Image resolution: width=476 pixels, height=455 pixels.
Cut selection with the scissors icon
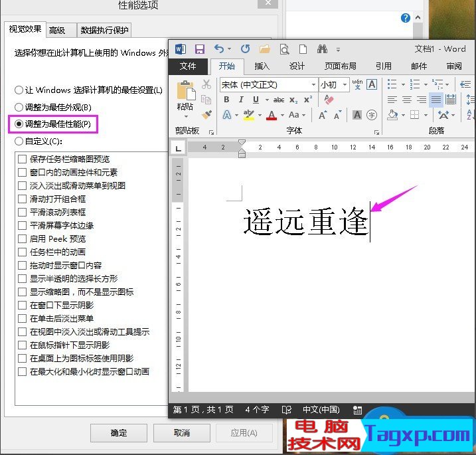pyautogui.click(x=206, y=84)
